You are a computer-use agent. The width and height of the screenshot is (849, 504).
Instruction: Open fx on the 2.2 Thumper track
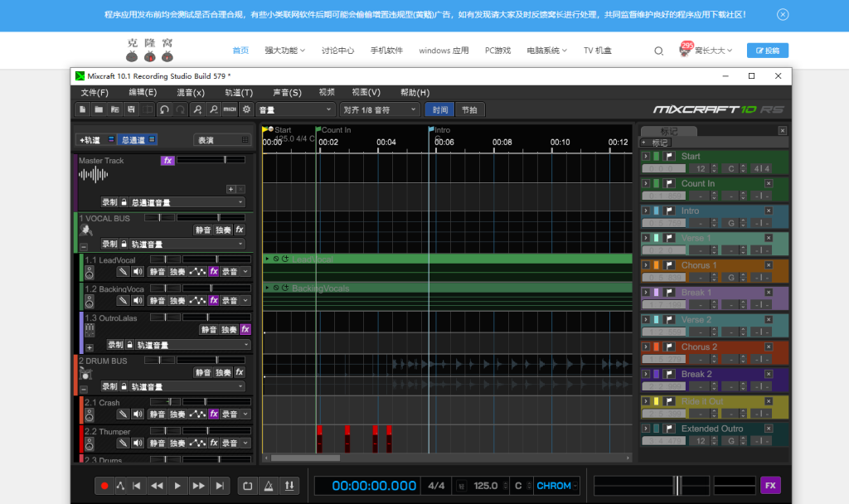214,443
